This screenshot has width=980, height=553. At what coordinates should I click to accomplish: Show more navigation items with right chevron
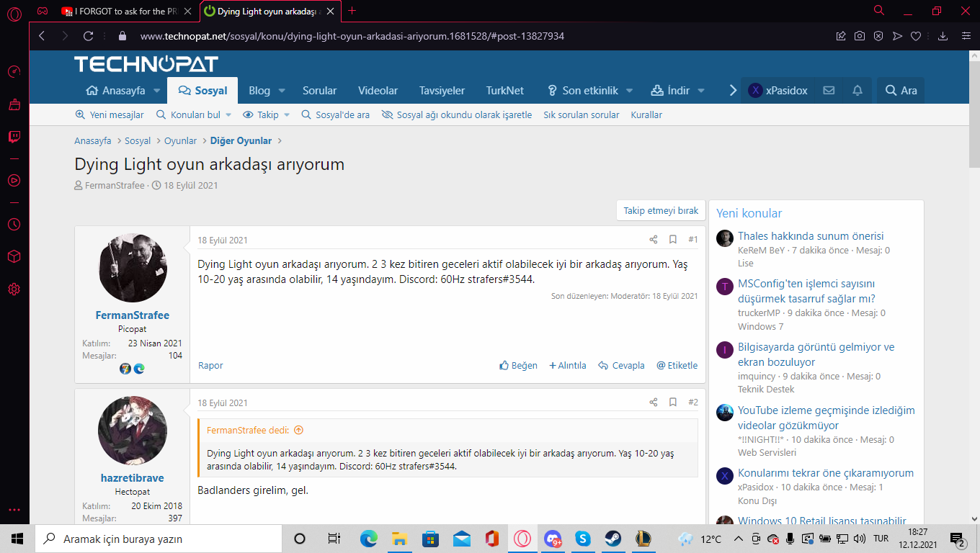733,91
